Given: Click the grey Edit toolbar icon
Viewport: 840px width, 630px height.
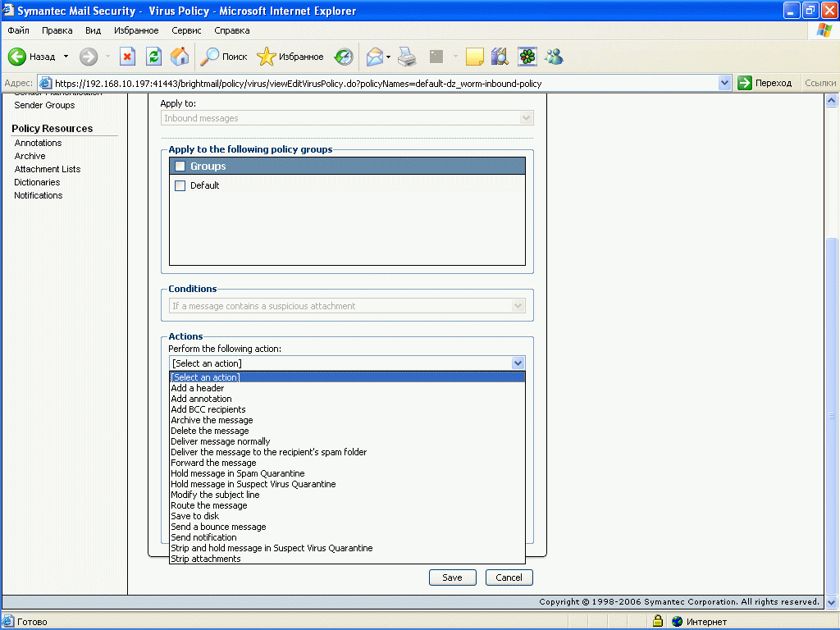Looking at the screenshot, I should tap(436, 57).
